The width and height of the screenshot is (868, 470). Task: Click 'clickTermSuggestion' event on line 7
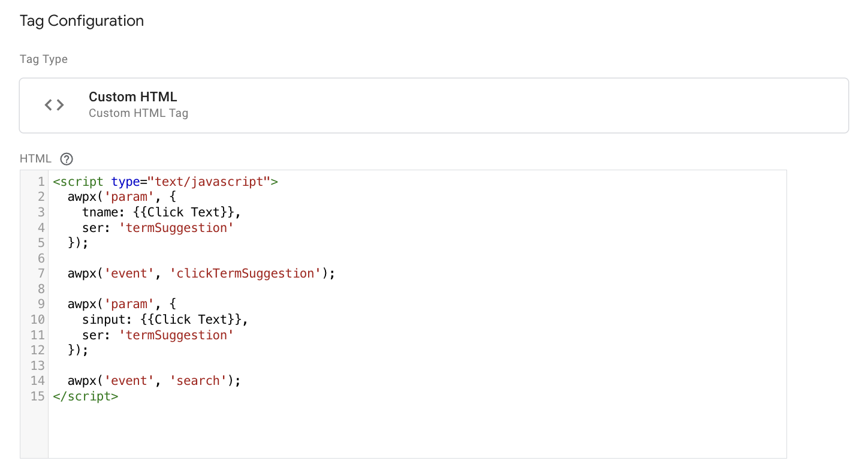(246, 273)
